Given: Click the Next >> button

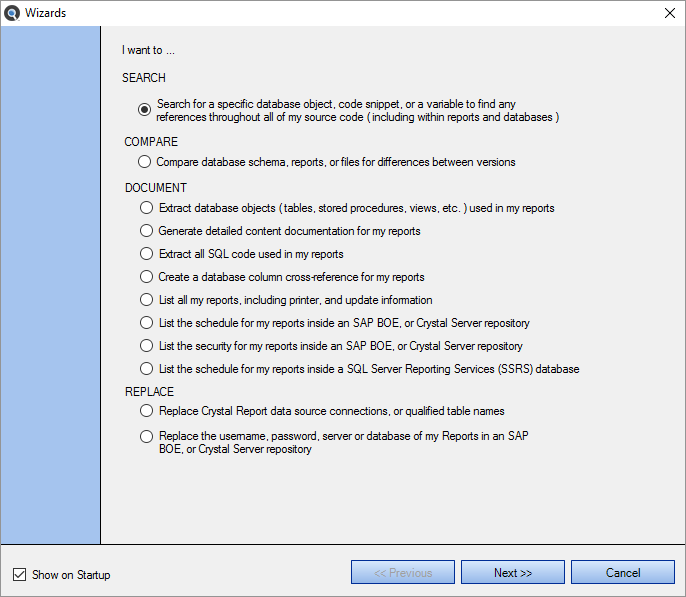Looking at the screenshot, I should pos(513,573).
